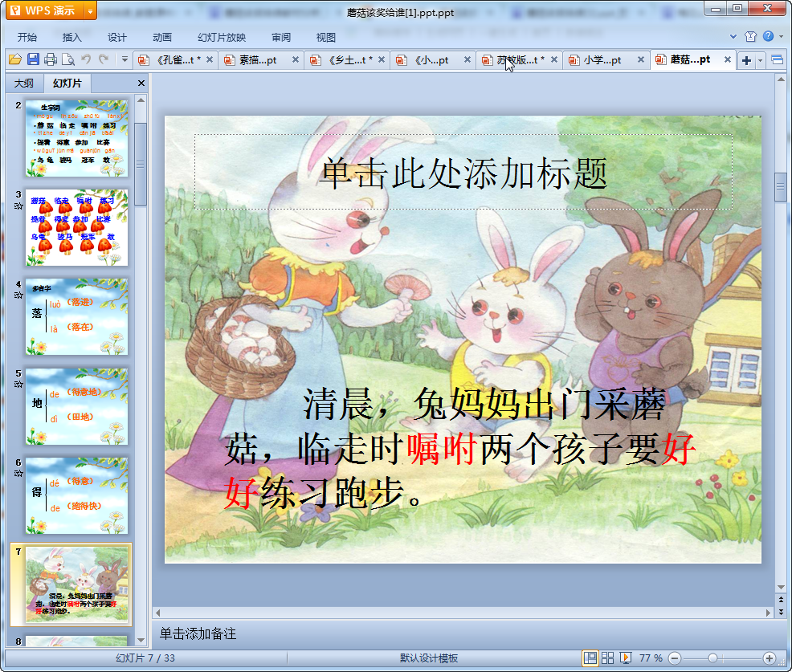Click the animation star icon beside slide 6

point(18,474)
